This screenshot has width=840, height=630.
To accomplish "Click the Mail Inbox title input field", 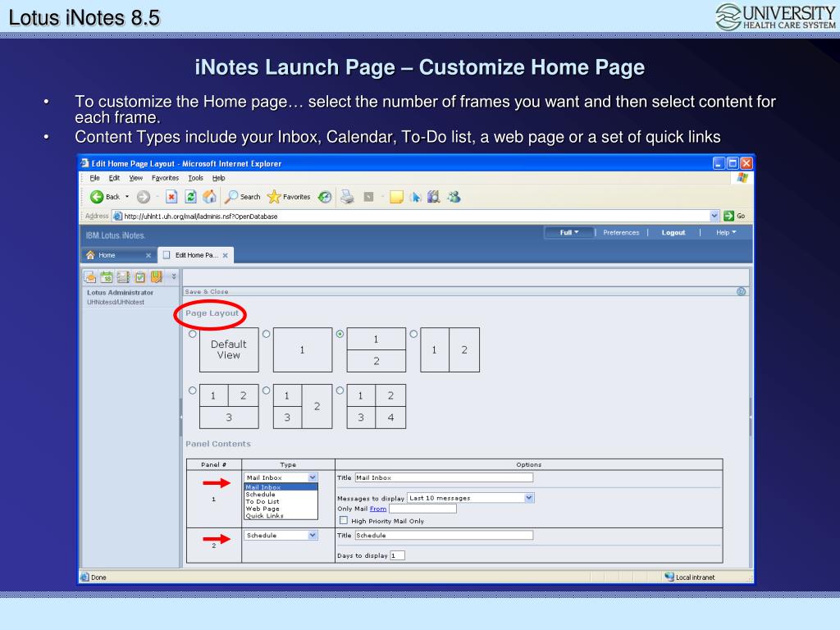I will [444, 477].
